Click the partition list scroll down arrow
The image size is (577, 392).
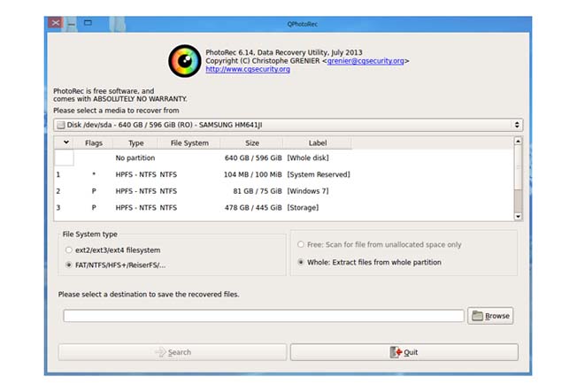pyautogui.click(x=518, y=217)
